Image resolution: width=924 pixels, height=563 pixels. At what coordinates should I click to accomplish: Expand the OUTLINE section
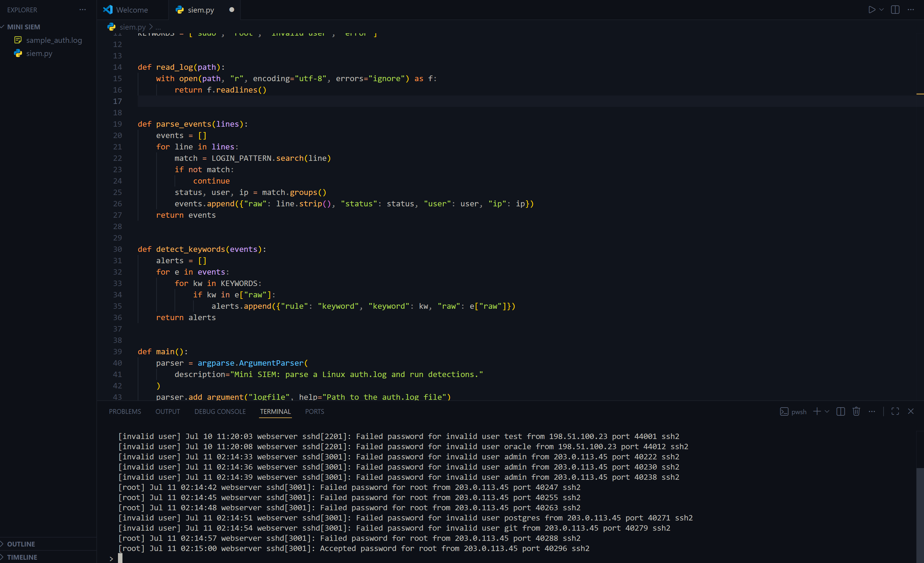[21, 544]
